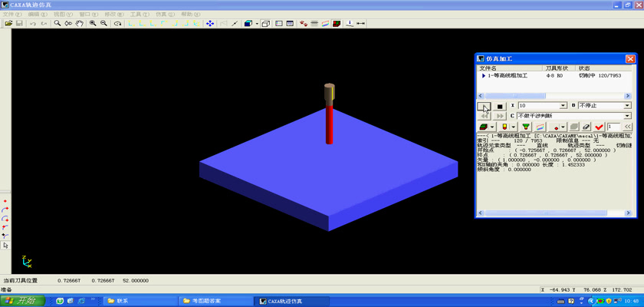Click right arrow of file list scrollbar
Viewport: 644px width, 307px height.
pyautogui.click(x=628, y=96)
